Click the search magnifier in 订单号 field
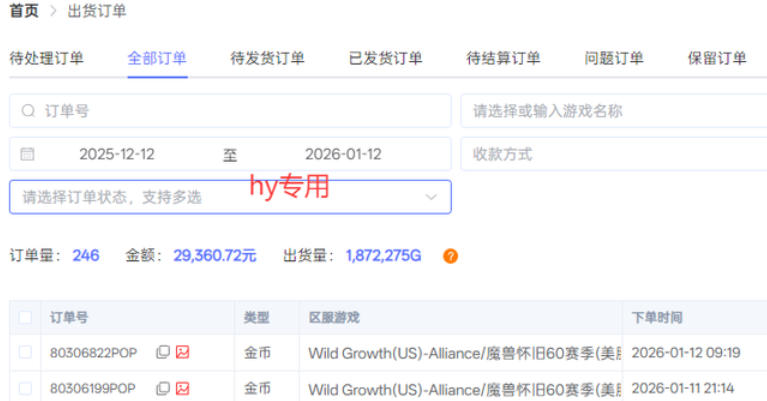This screenshot has width=767, height=401. click(28, 111)
